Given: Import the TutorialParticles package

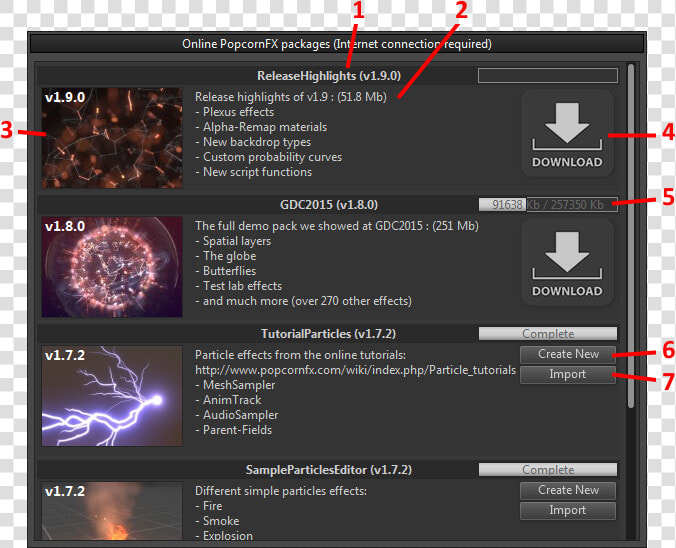Looking at the screenshot, I should click(568, 374).
